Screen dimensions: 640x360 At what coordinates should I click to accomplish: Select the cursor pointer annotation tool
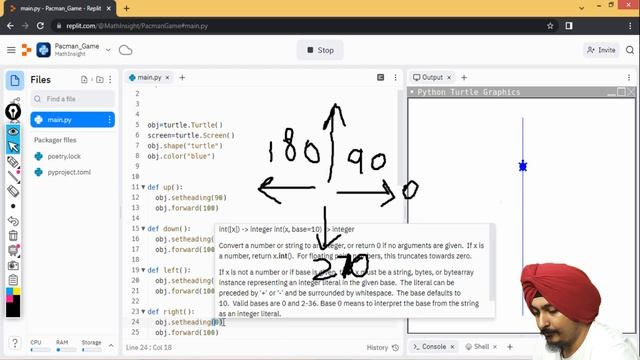pos(13,146)
